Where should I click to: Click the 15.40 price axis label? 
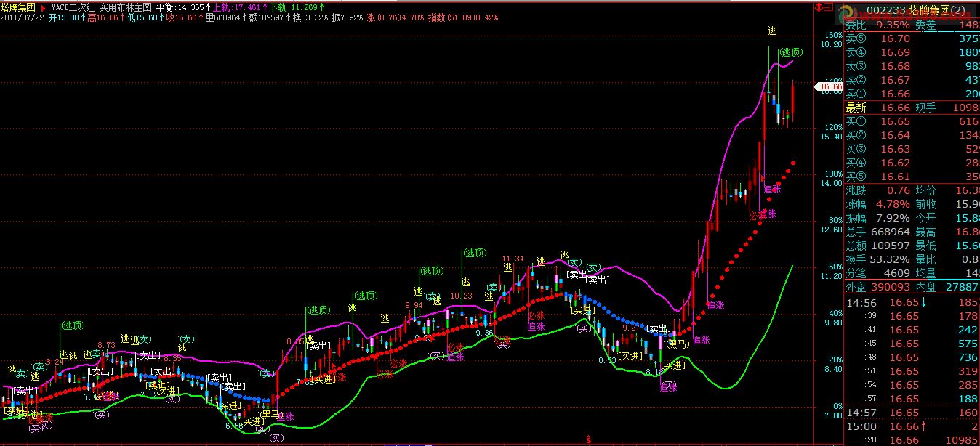tap(832, 137)
